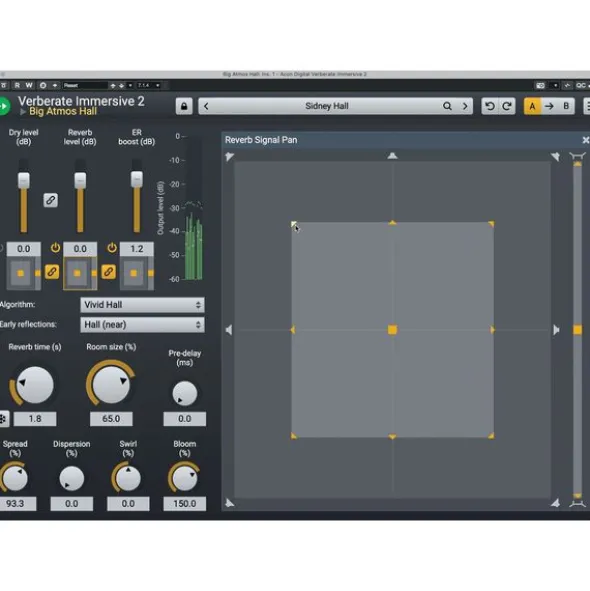Click the top height layer icon
This screenshot has width=590, height=591.
coord(578,156)
